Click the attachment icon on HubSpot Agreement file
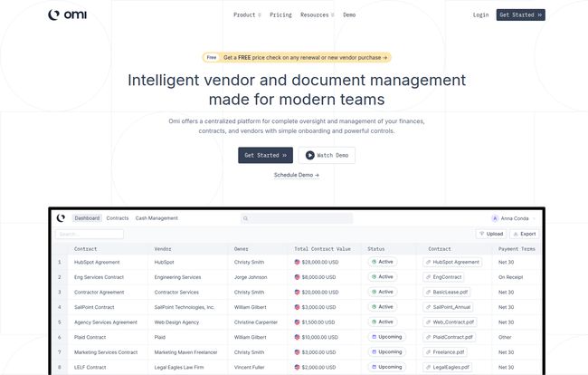The image size is (588, 375). coord(428,262)
